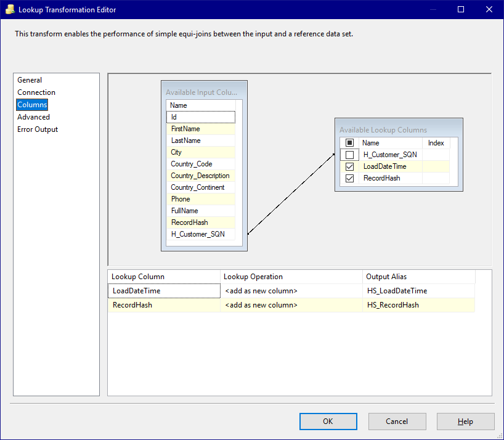Open Help for the editor
504x440 pixels.
click(x=465, y=422)
